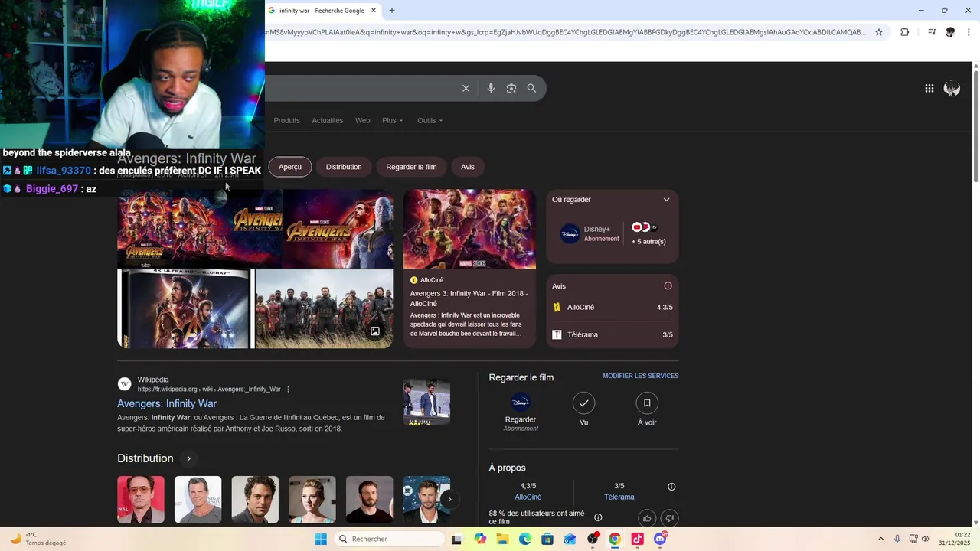Select the Regarder le film chip
This screenshot has height=551, width=980.
click(x=411, y=167)
